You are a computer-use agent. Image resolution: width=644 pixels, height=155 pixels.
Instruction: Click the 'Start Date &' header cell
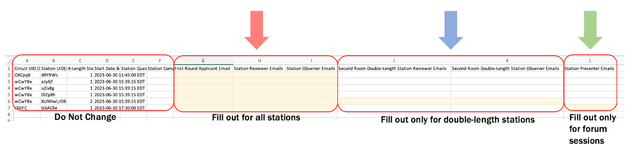tap(107, 69)
